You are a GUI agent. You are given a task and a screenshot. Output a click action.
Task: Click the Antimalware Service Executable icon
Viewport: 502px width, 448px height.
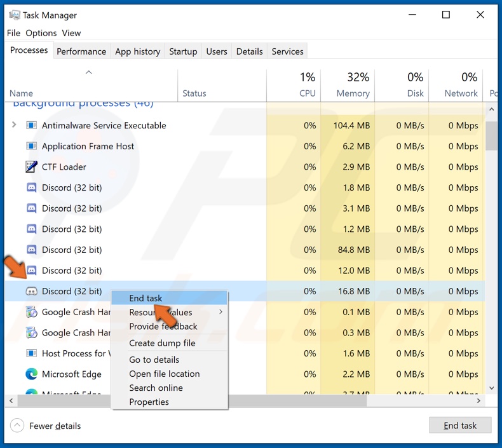click(31, 125)
